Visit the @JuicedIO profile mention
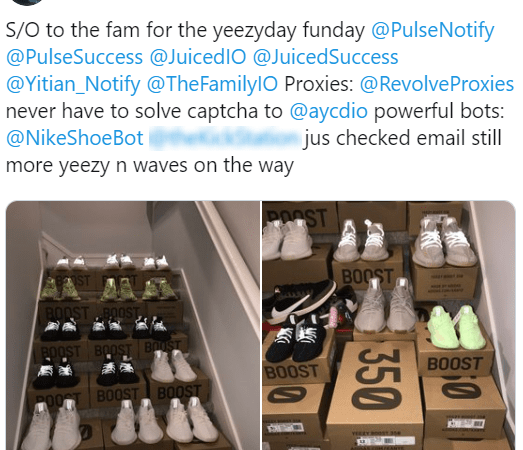This screenshot has height=450, width=523. pos(198,57)
